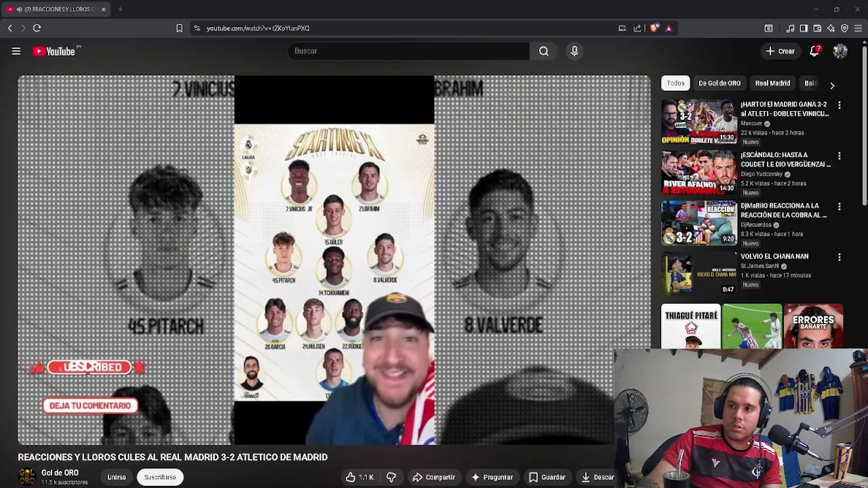This screenshot has width=868, height=488.
Task: Dislike the video with thumbs-down
Action: (x=391, y=477)
